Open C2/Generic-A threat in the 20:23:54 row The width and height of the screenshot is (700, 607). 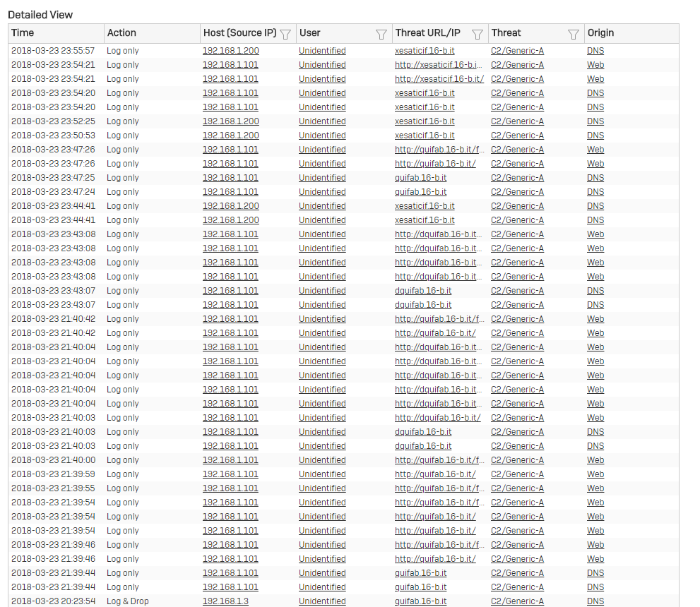tap(518, 601)
